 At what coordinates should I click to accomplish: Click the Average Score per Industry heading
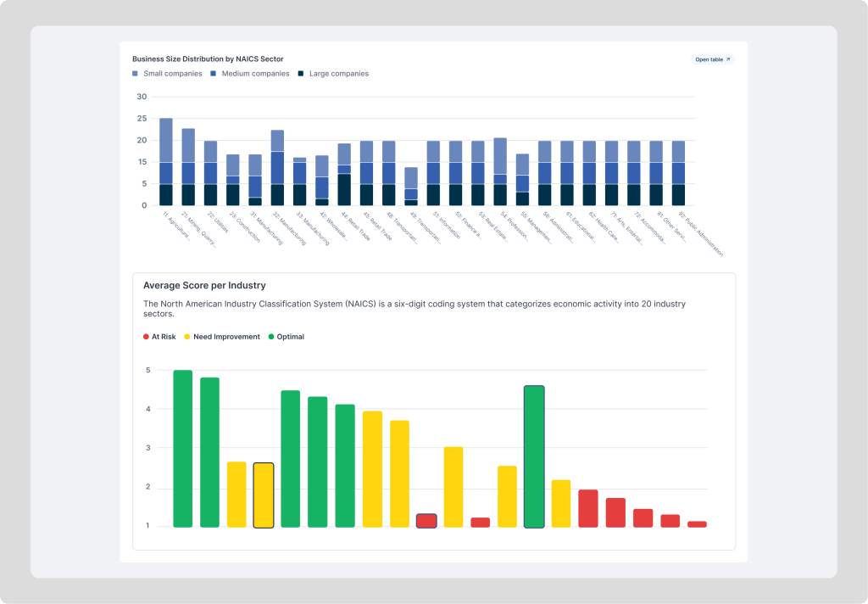pos(204,286)
